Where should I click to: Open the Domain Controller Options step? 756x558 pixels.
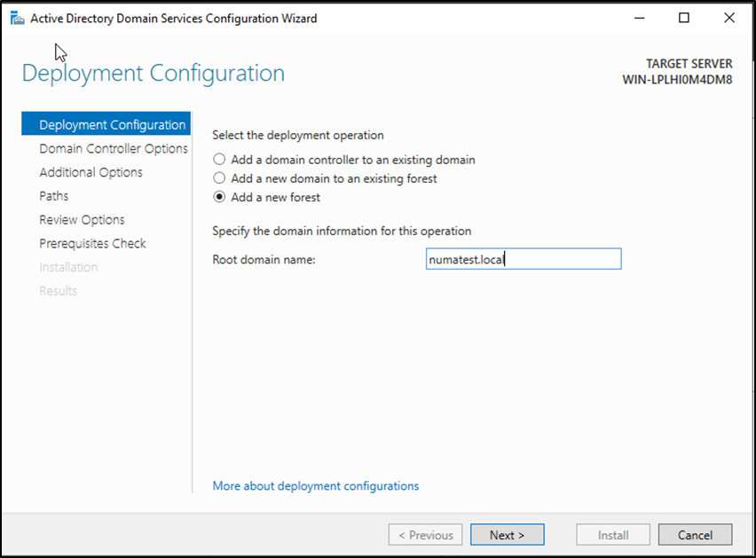113,149
